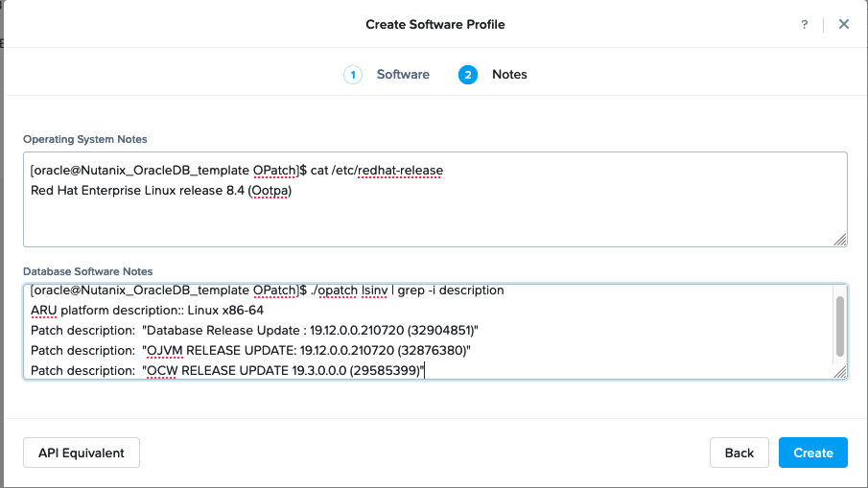The width and height of the screenshot is (868, 488).
Task: Click the OJVM RELEASE UPDATE patch line
Action: click(x=250, y=351)
